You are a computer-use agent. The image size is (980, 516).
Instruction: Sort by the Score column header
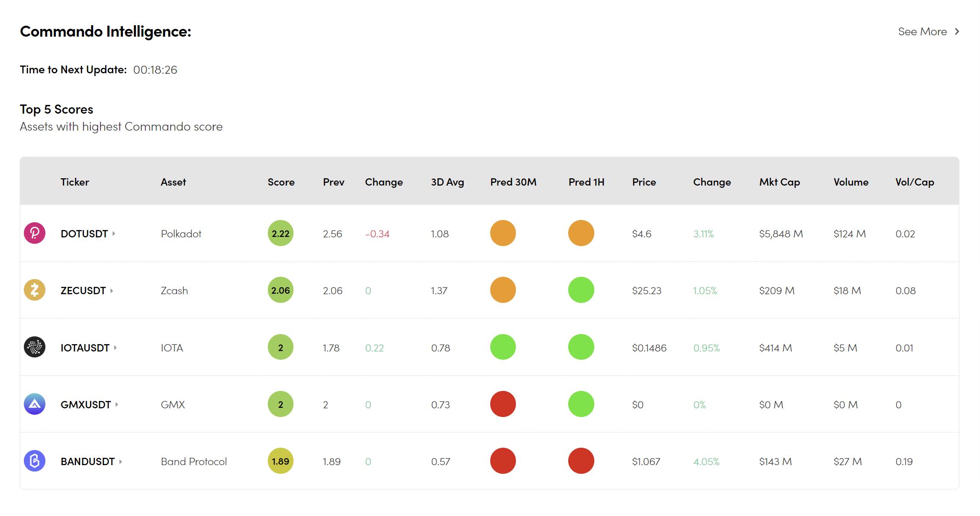[281, 182]
